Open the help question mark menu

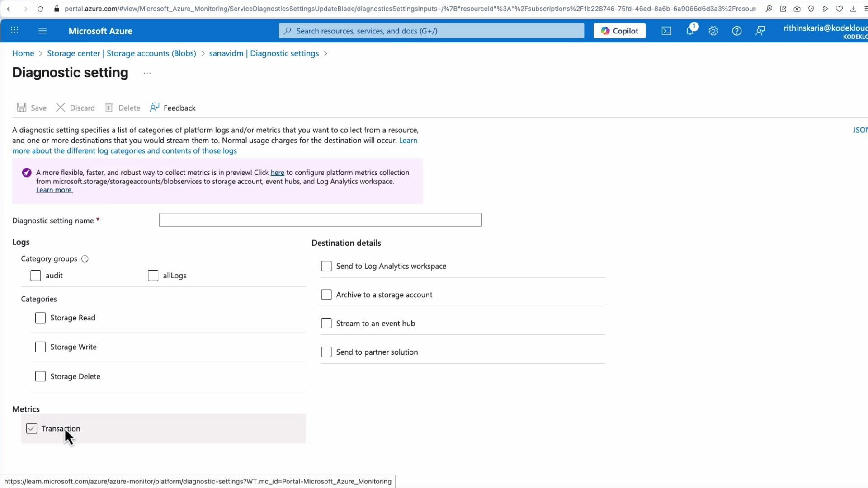pyautogui.click(x=737, y=31)
